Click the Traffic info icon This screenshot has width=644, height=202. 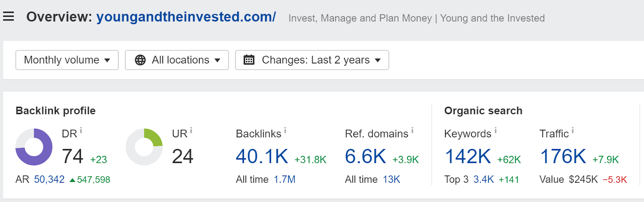(573, 130)
